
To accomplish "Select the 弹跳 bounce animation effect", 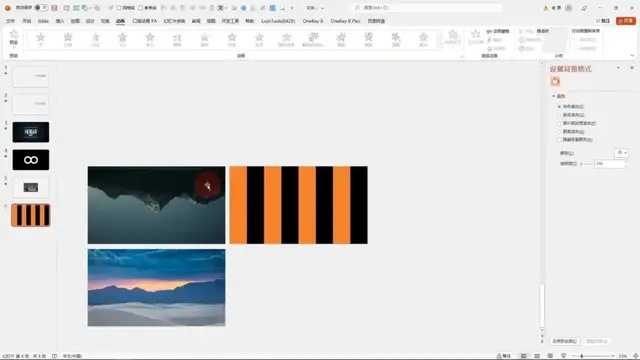I will pyautogui.click(x=396, y=40).
